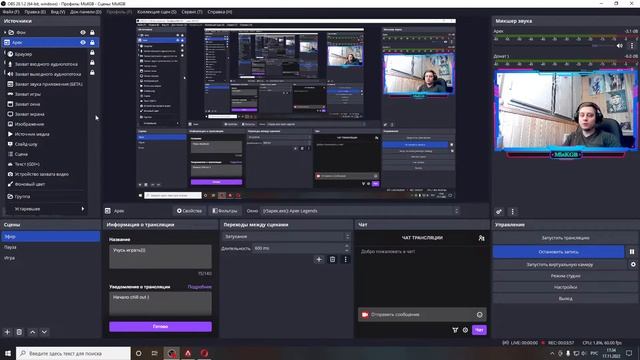This screenshot has height=360, width=640.
Task: Open the Файл menu
Action: [11, 12]
